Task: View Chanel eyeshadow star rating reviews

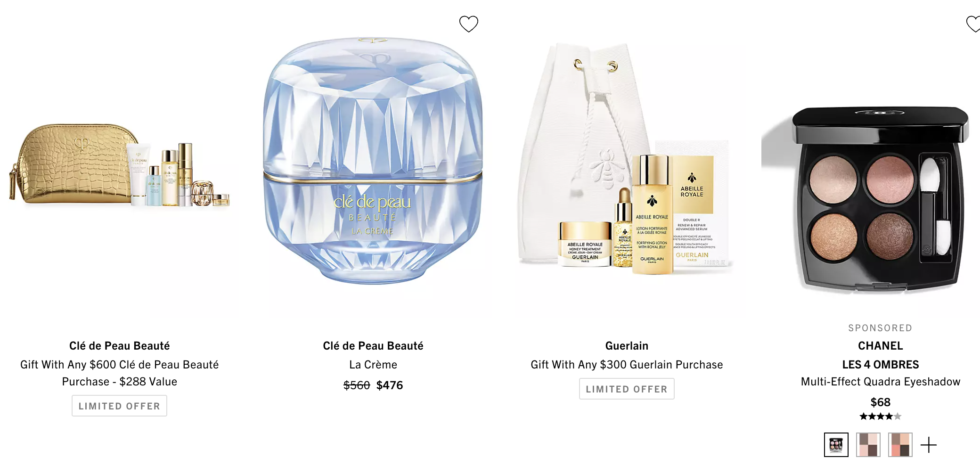Action: click(x=880, y=416)
